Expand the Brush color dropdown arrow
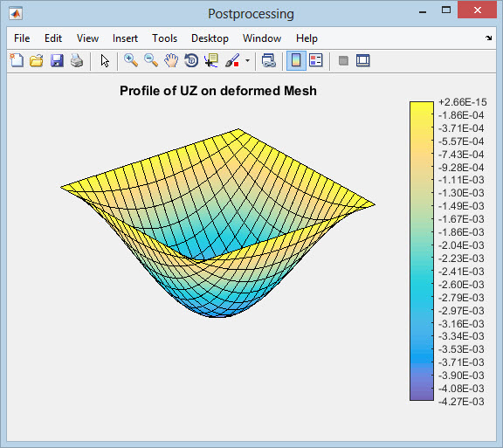The height and width of the screenshot is (448, 503). coord(247,60)
